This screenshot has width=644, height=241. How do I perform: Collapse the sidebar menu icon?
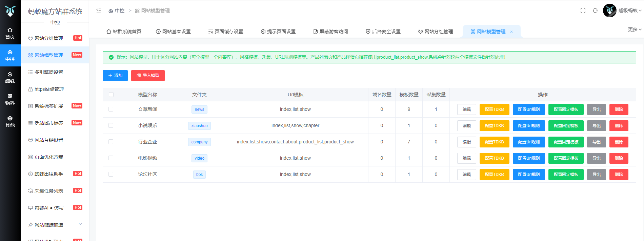coord(99,11)
